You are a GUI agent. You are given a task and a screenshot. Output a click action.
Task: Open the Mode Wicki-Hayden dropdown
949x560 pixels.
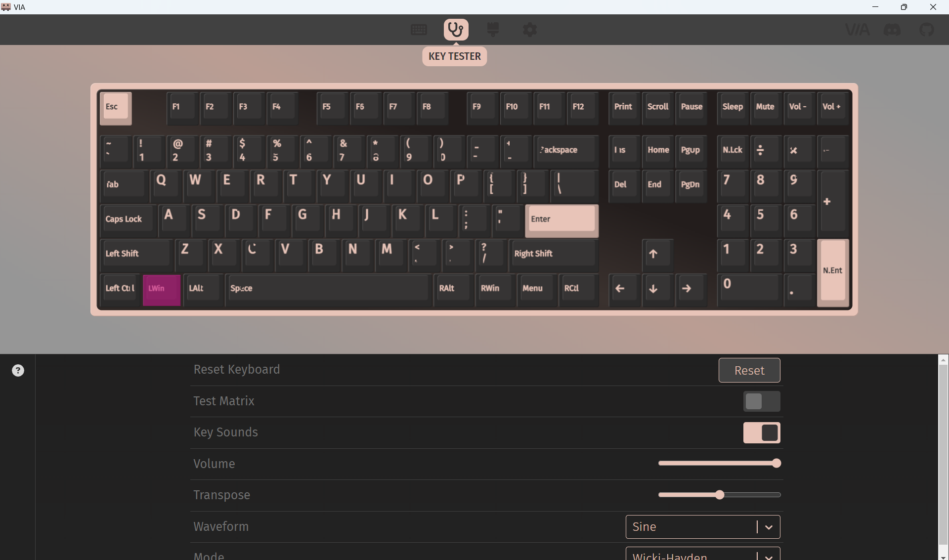click(x=703, y=555)
